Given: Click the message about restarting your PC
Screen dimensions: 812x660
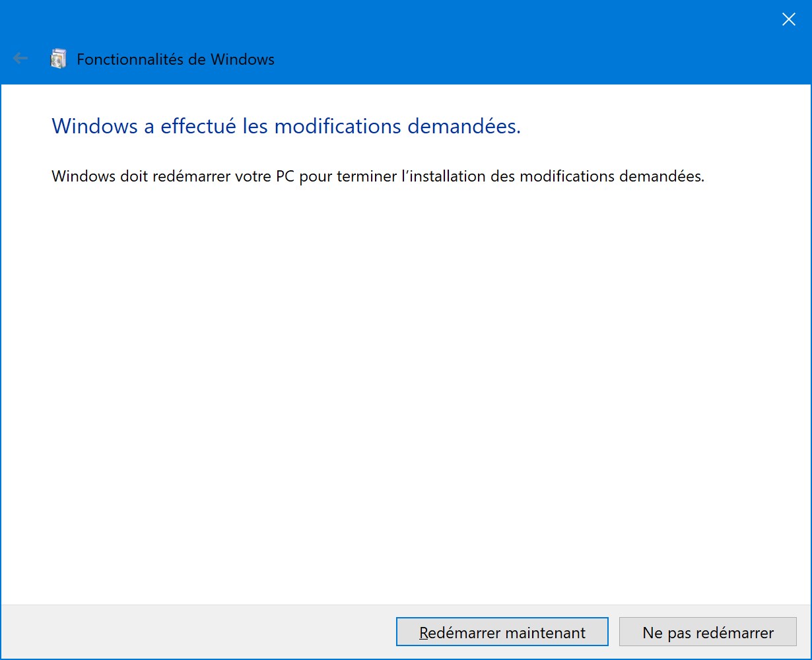Looking at the screenshot, I should pyautogui.click(x=378, y=177).
